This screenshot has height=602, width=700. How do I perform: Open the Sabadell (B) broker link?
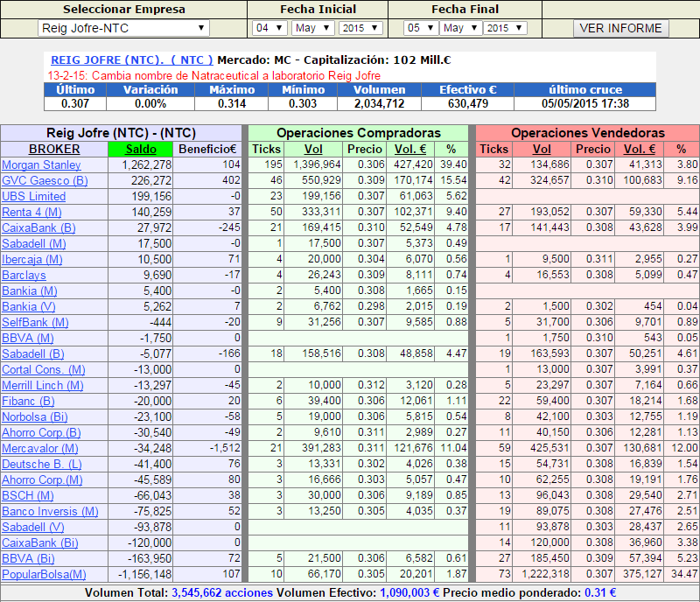(x=33, y=354)
